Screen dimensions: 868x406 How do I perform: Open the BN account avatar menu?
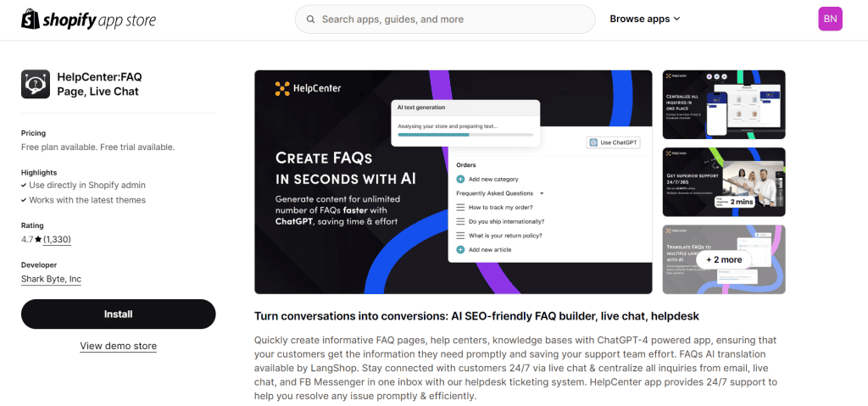pyautogui.click(x=830, y=19)
